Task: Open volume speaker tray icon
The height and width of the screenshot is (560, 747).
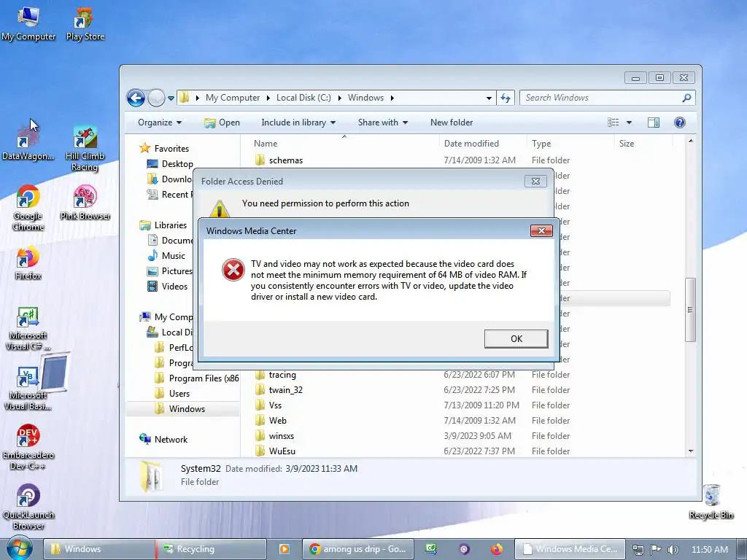Action: point(673,550)
